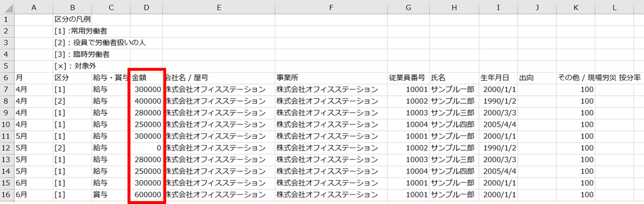Click employee number 10002 in row 8
The height and width of the screenshot is (204, 644).
408,101
